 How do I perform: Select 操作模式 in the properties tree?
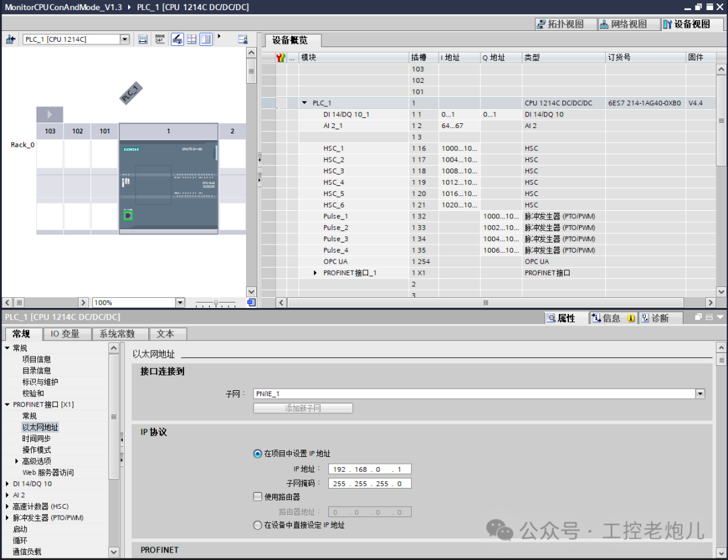tap(36, 450)
